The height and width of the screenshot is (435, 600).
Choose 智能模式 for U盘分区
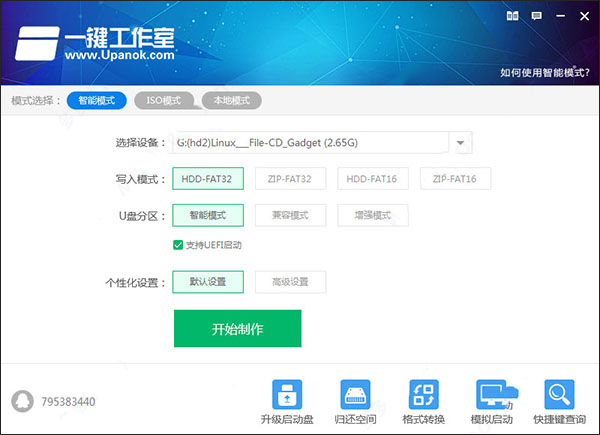tap(208, 215)
